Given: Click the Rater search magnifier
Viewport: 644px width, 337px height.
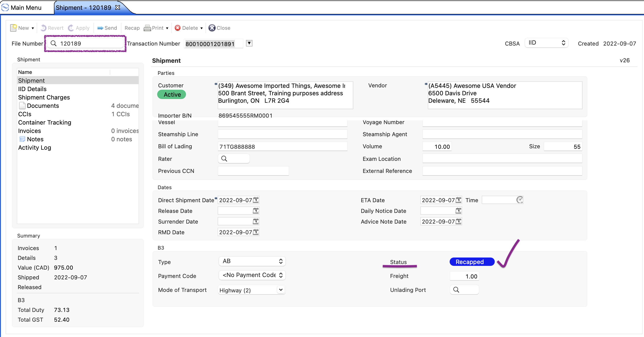Looking at the screenshot, I should coord(224,159).
